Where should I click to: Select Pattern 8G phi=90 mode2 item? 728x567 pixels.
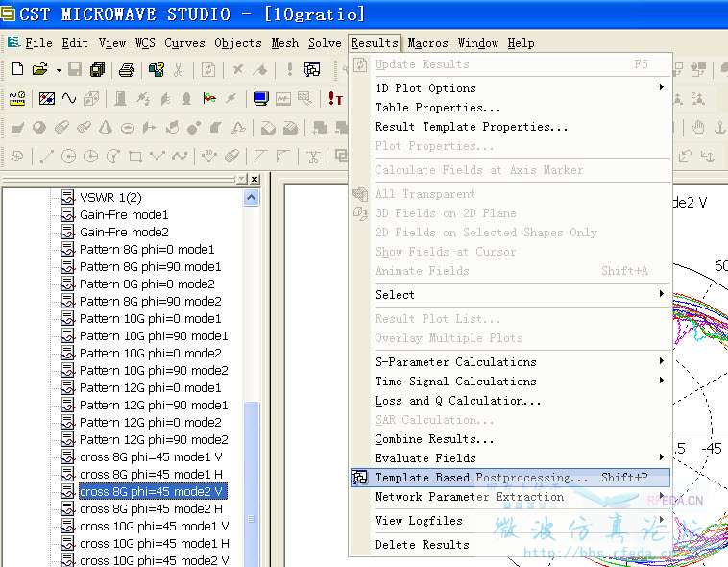click(x=151, y=301)
